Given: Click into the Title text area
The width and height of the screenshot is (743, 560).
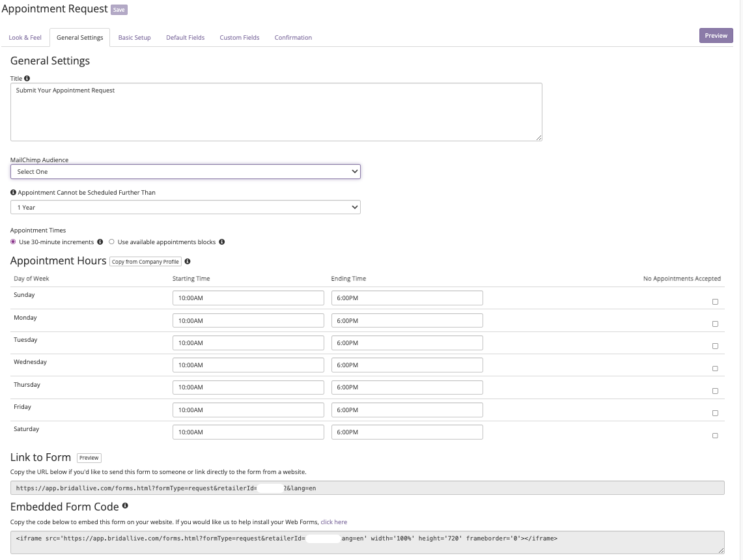Looking at the screenshot, I should coord(276,112).
